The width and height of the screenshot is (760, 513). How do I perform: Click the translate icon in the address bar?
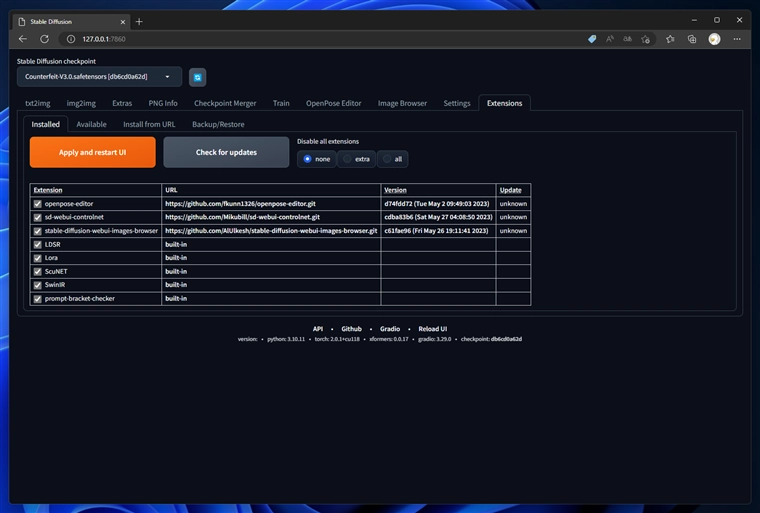(627, 39)
